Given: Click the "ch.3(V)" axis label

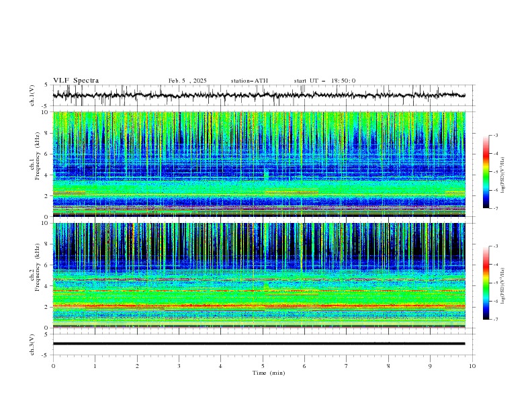Looking at the screenshot, I should (x=32, y=345).
